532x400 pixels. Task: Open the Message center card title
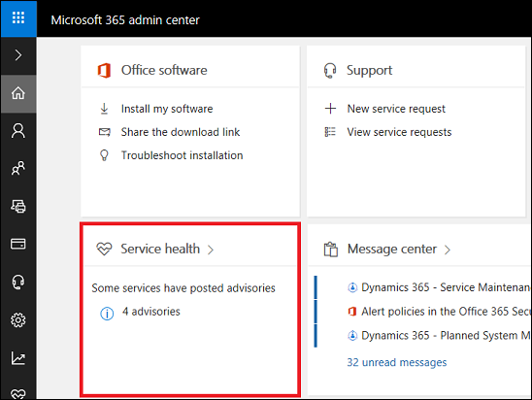pyautogui.click(x=392, y=249)
